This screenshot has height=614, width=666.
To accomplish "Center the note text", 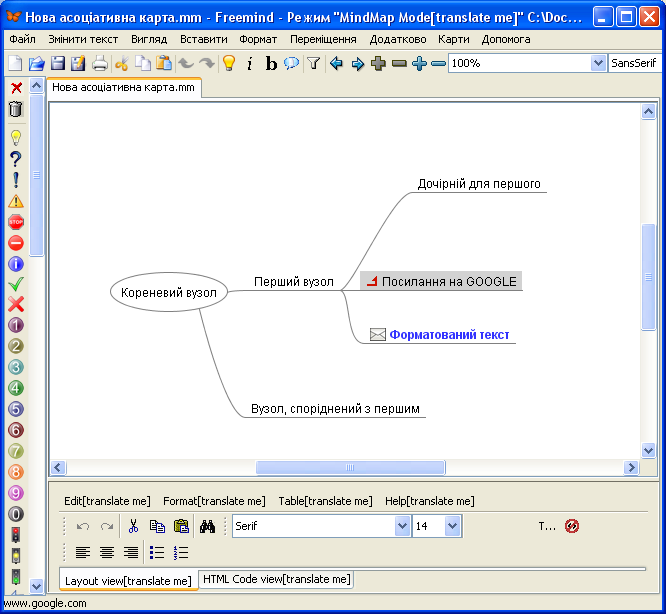I will point(107,552).
